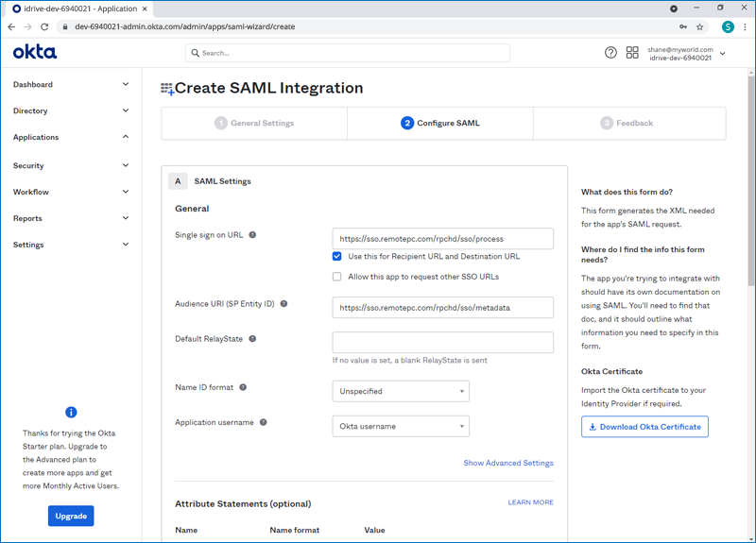Screen dimensions: 756x543
Task: Expand the Directory sidebar menu
Action: [x=71, y=110]
